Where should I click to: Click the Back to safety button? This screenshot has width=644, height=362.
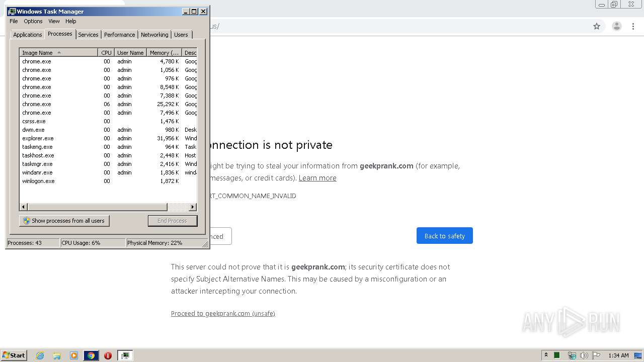(x=445, y=236)
